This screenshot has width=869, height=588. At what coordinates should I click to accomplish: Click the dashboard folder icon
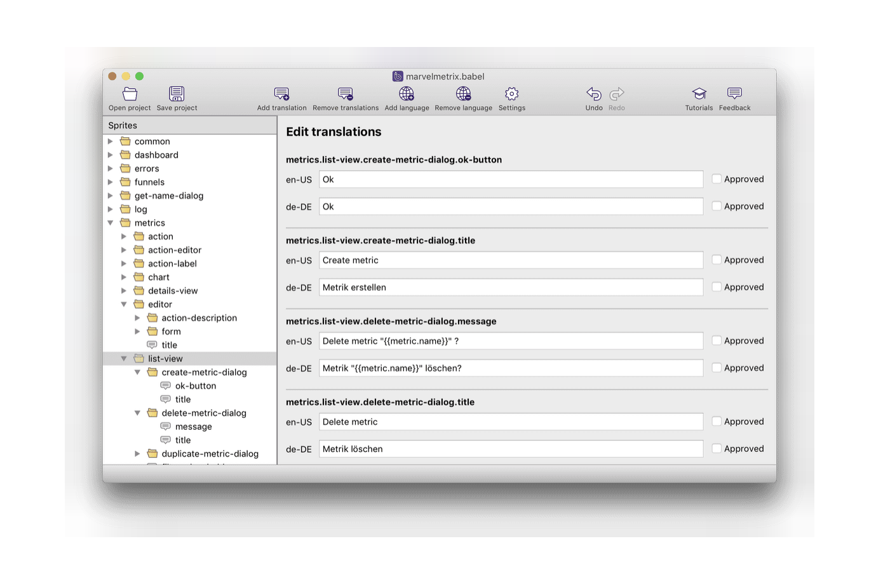[x=126, y=154]
